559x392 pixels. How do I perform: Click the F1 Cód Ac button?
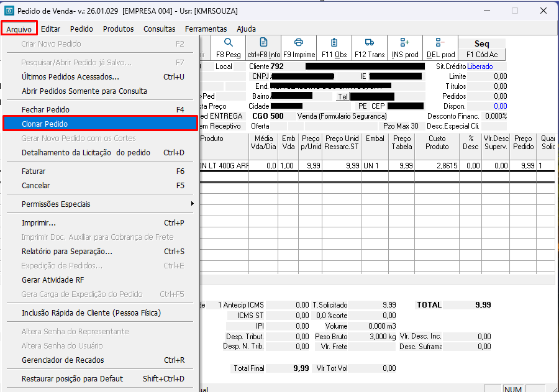tap(482, 55)
